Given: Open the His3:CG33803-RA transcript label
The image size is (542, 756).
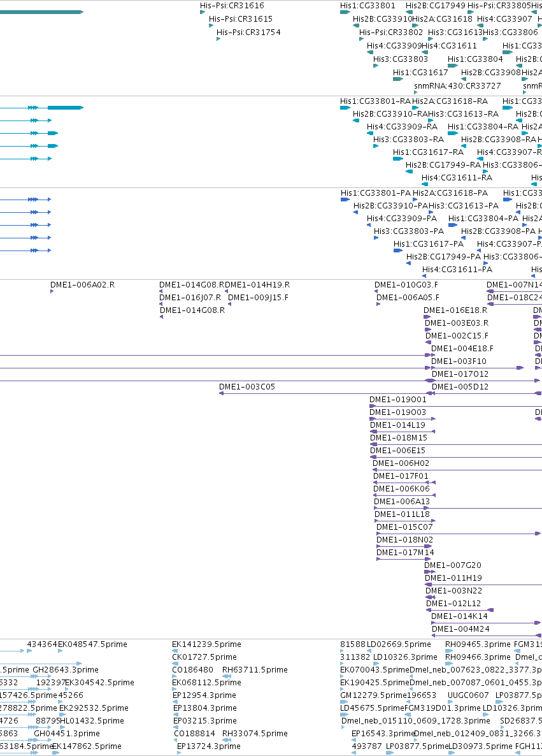Looking at the screenshot, I should coord(408,140).
